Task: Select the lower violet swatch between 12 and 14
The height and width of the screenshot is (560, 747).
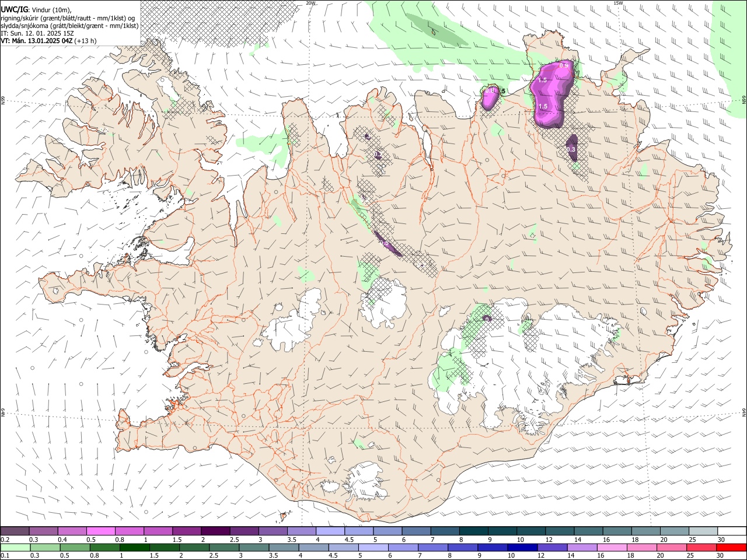Action: pos(553,548)
